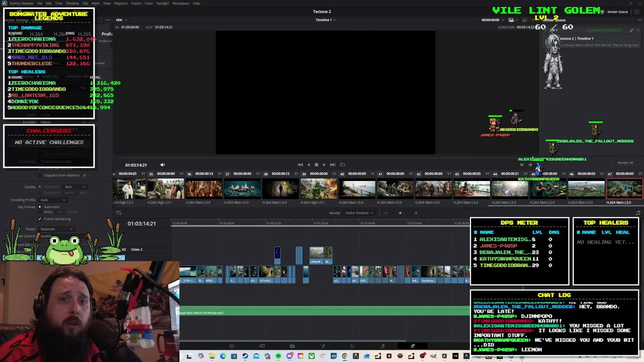Select Every key frames radio button
Image resolution: width=644 pixels, height=362 pixels.
(x=40, y=212)
